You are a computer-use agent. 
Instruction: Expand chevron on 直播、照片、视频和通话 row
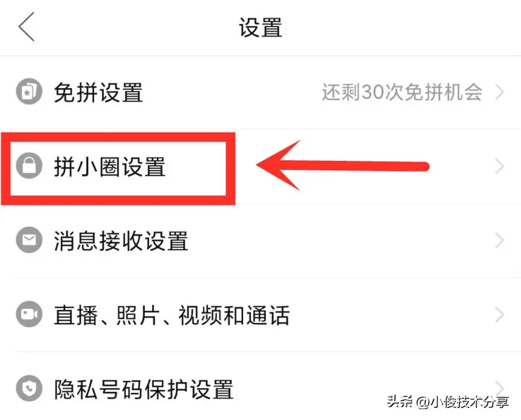click(499, 315)
